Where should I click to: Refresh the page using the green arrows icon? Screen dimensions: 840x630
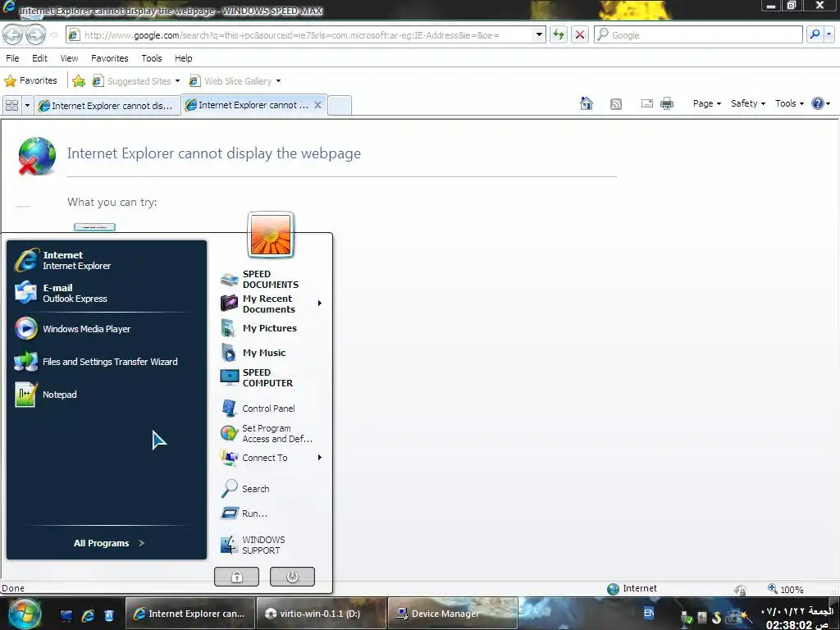pyautogui.click(x=558, y=34)
